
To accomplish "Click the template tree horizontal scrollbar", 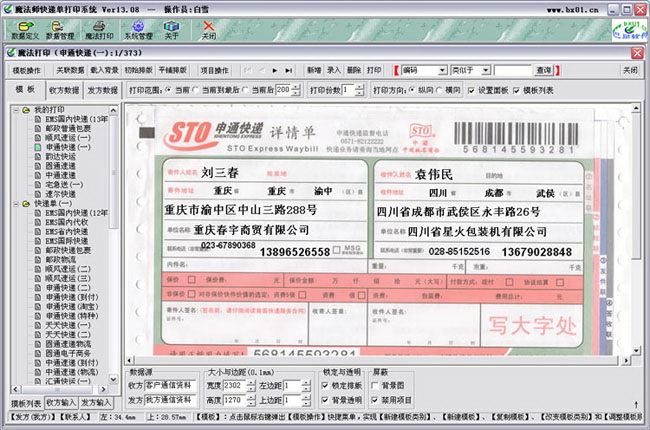I will pyautogui.click(x=59, y=389).
